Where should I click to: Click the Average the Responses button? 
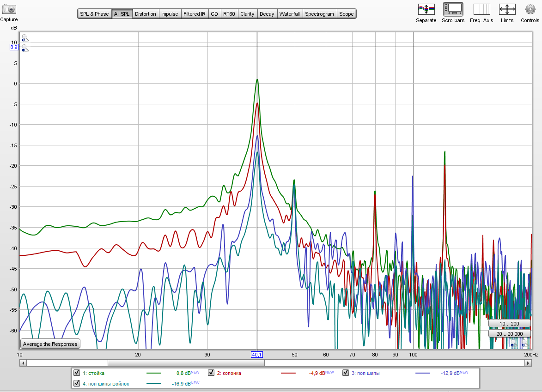tap(50, 344)
